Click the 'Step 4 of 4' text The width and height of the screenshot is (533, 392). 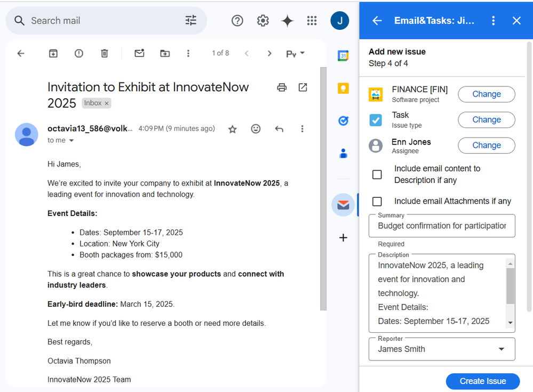pos(388,63)
